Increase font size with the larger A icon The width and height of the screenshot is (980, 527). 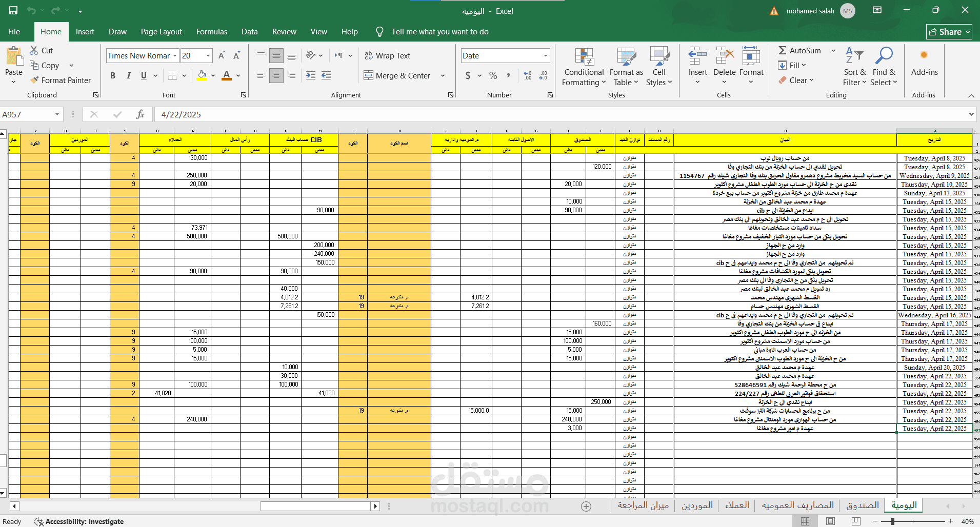(x=222, y=55)
